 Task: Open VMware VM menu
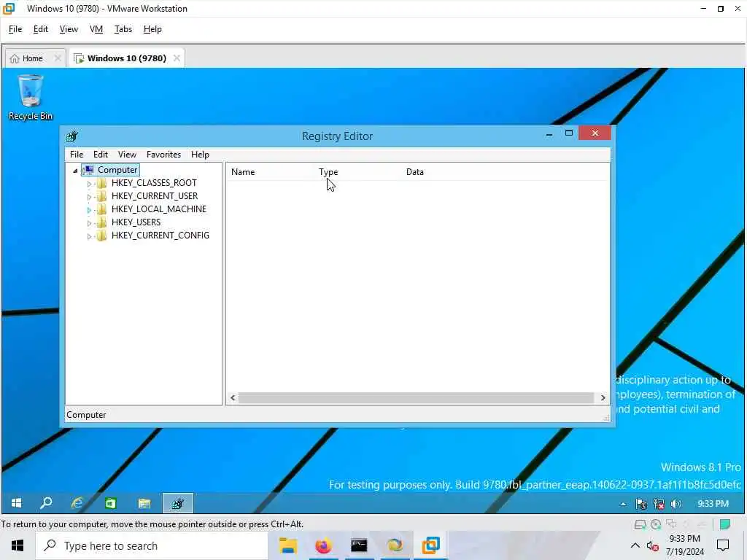(x=96, y=29)
